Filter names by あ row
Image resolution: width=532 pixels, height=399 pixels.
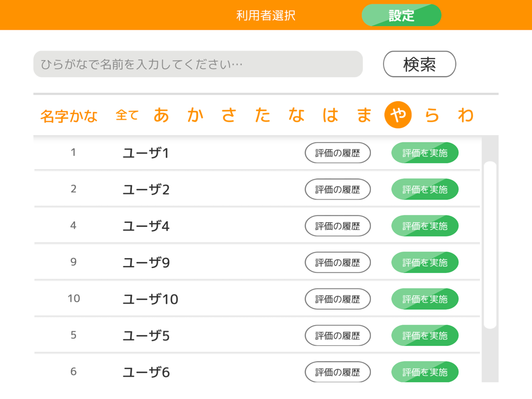[x=161, y=115]
